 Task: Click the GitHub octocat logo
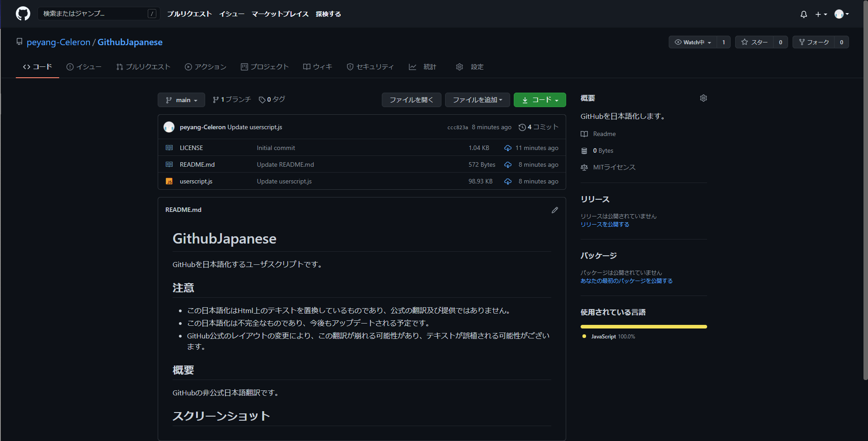23,14
